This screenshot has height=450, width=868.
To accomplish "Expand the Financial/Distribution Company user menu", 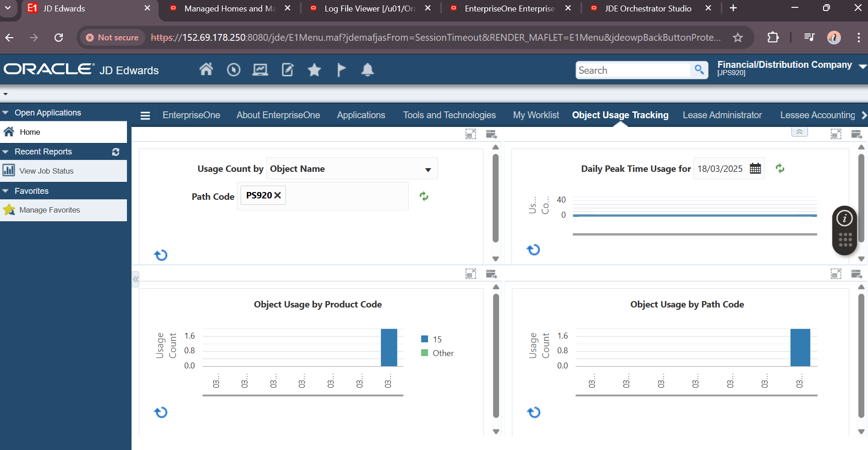I will coord(862,67).
